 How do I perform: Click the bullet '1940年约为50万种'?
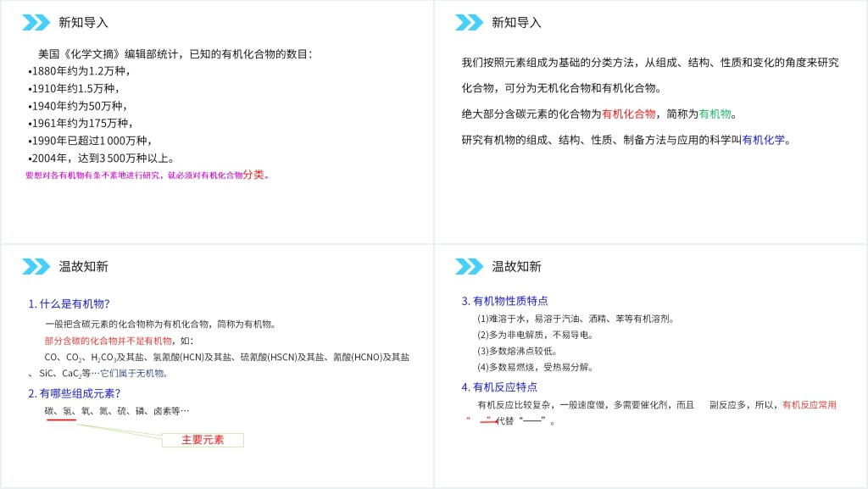[x=77, y=106]
